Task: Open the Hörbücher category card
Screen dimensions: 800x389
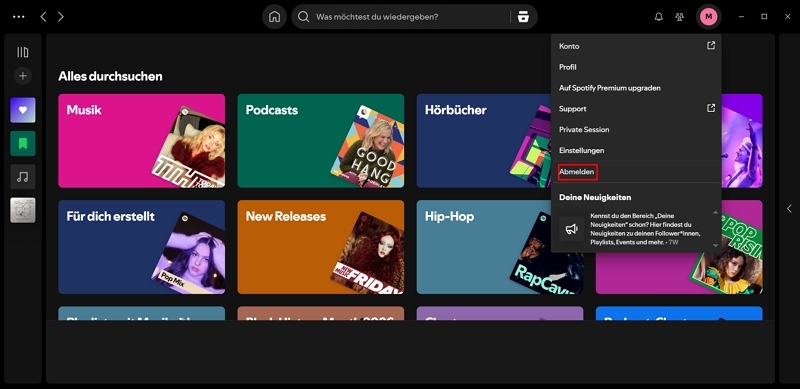Action: click(484, 140)
